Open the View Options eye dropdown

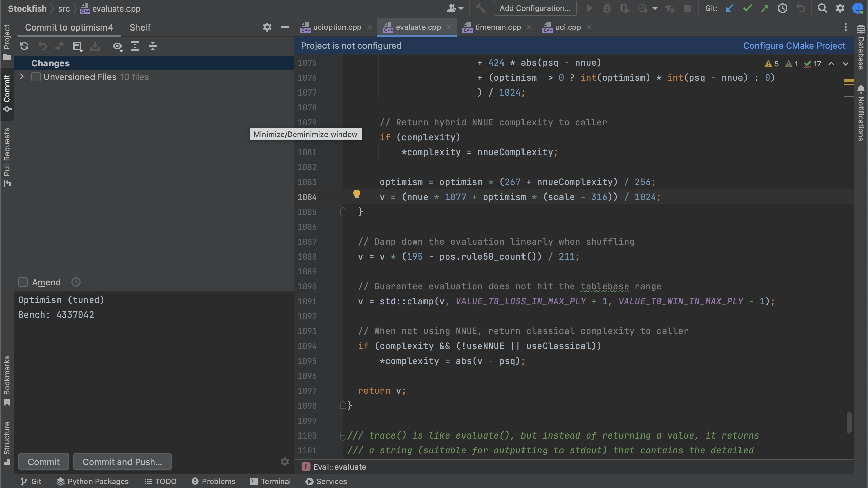click(118, 47)
